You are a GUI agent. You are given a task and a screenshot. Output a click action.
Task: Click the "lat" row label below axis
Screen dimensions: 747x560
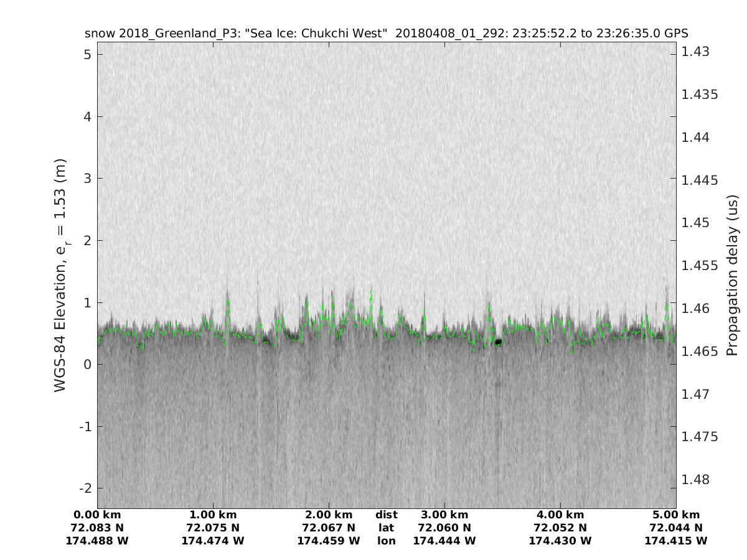click(x=386, y=528)
